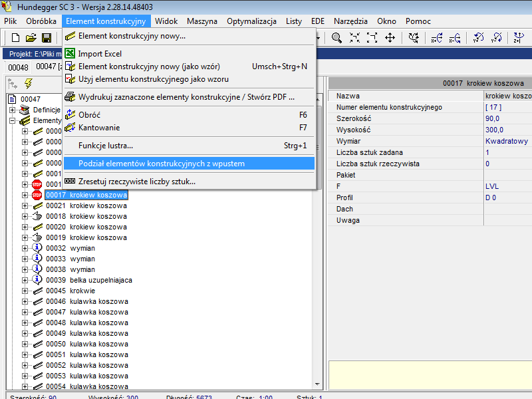
Task: Select Import Excel from the menu
Action: [100, 53]
